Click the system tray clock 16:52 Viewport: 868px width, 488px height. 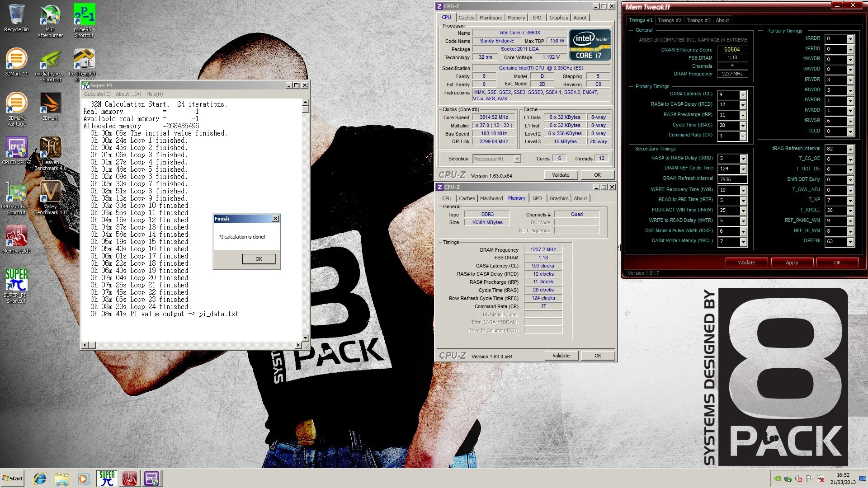843,475
